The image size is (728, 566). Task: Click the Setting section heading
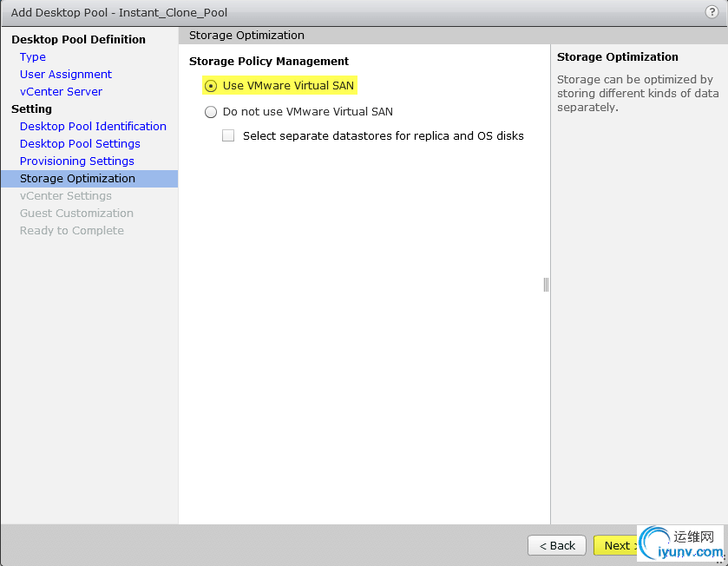pos(31,109)
